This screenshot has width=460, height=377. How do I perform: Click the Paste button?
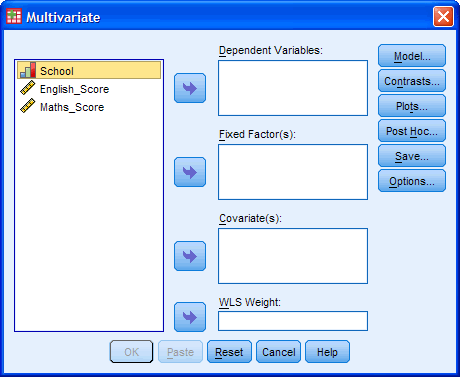[x=180, y=352]
